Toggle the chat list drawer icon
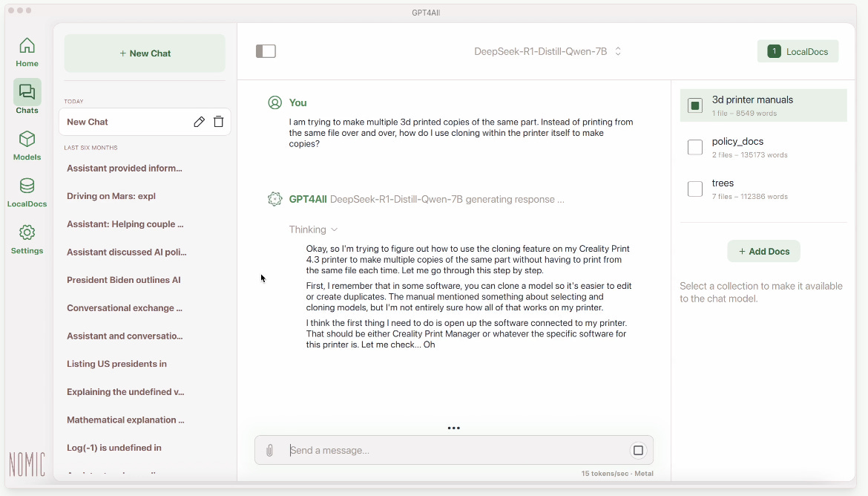The image size is (868, 496). pos(266,51)
